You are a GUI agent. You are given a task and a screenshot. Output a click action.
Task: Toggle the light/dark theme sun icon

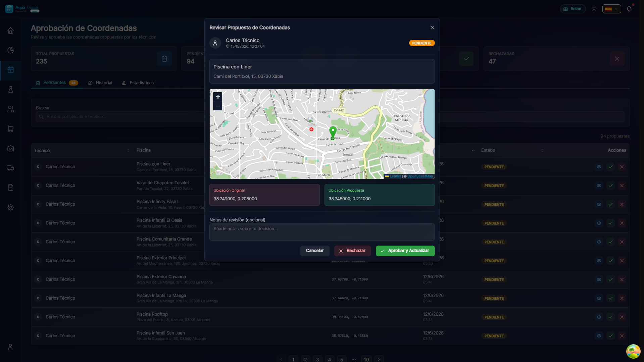point(594,9)
